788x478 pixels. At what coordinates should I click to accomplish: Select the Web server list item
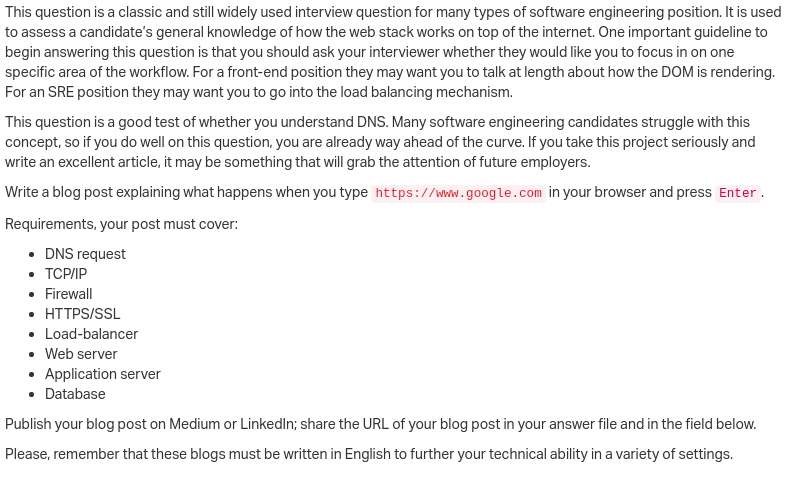81,354
